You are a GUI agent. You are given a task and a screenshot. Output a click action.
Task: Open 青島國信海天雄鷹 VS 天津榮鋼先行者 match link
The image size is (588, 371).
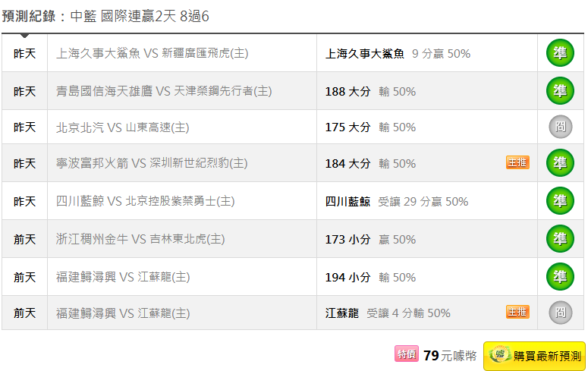point(164,91)
